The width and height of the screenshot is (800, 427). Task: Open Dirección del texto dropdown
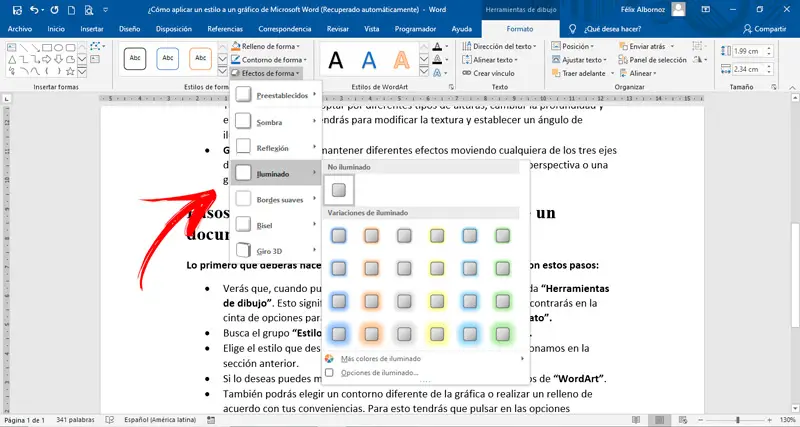click(x=499, y=46)
